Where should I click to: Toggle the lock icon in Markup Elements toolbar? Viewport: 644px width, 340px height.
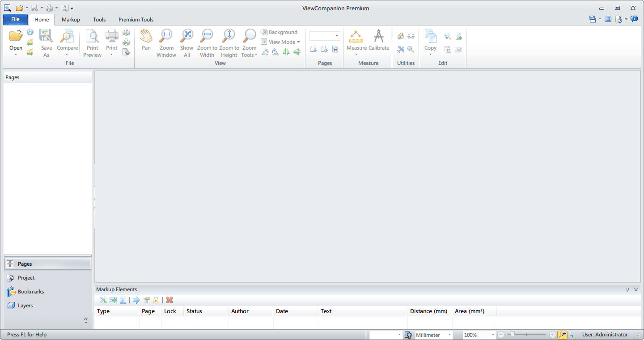click(x=156, y=300)
